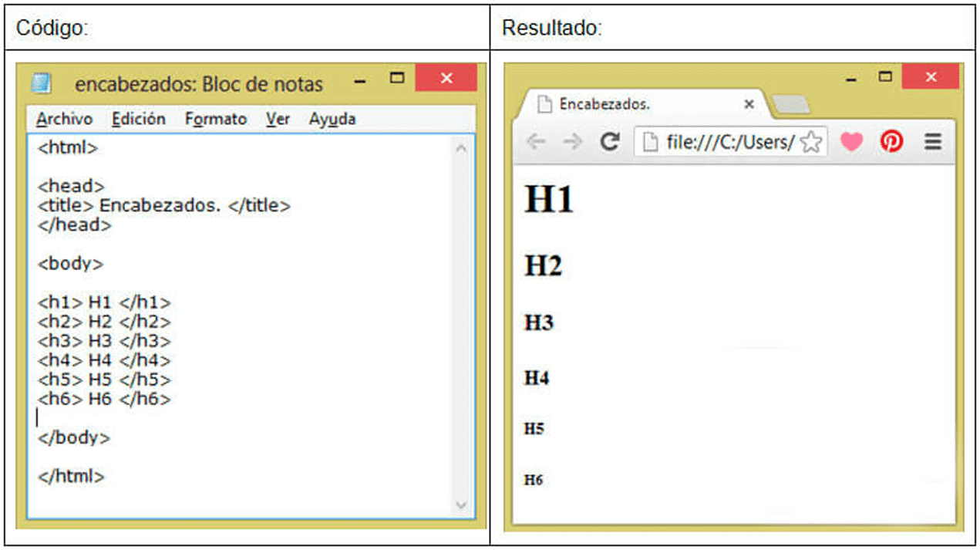Close the Encabezados tab with its X

[749, 104]
